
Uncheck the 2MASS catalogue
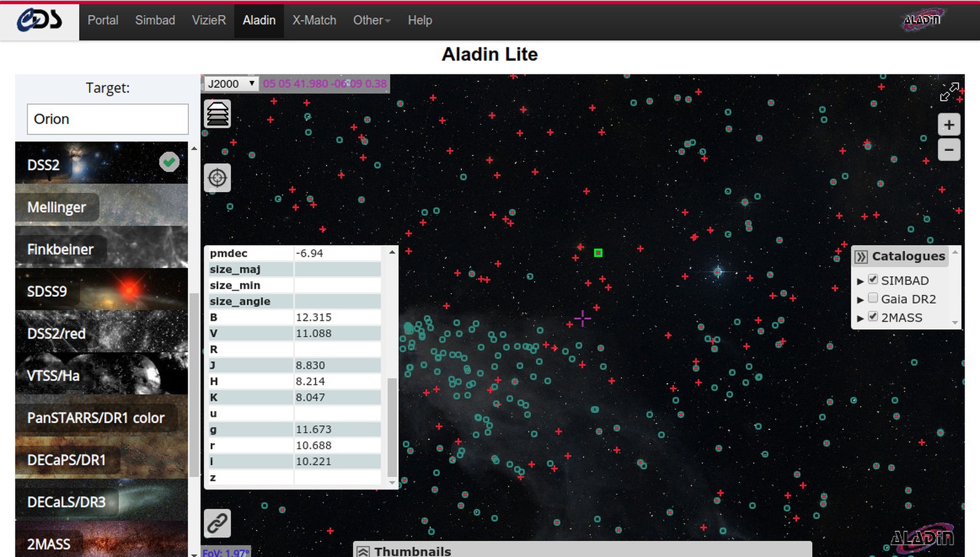873,316
